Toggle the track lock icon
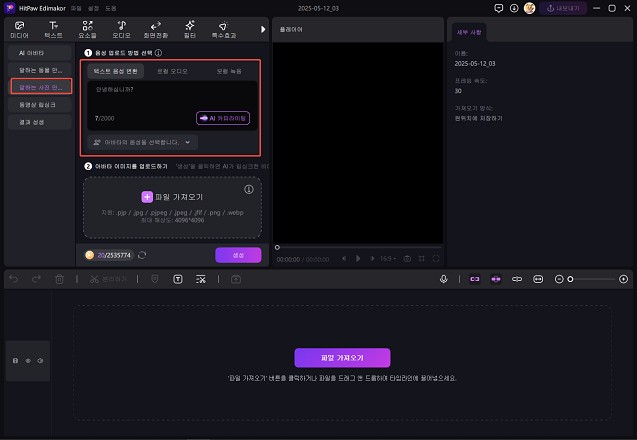Screen dimensions: 637x440 (x=15, y=359)
